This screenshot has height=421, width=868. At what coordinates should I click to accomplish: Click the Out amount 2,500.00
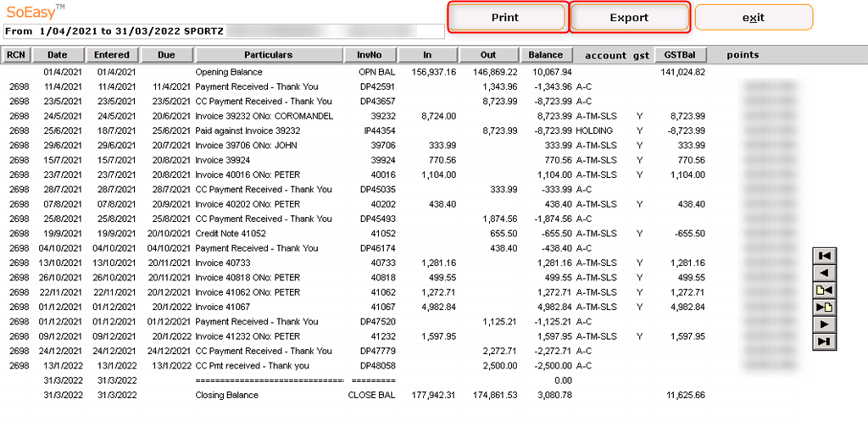(500, 365)
